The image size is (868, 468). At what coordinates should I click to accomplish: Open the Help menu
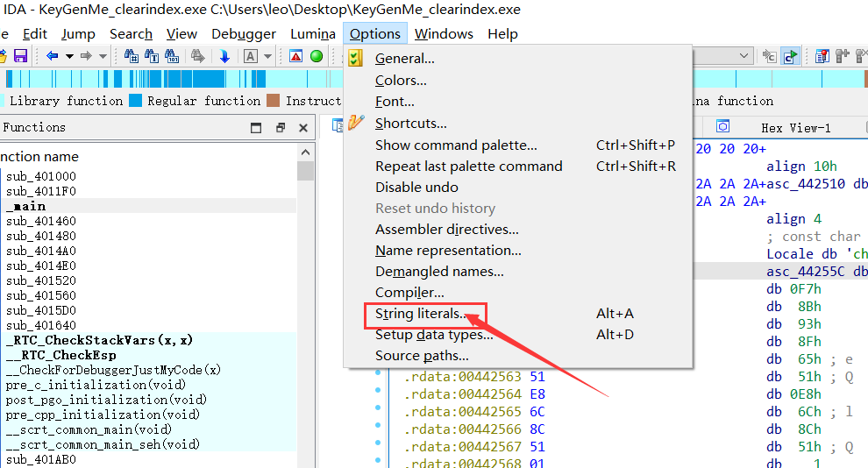pyautogui.click(x=502, y=34)
